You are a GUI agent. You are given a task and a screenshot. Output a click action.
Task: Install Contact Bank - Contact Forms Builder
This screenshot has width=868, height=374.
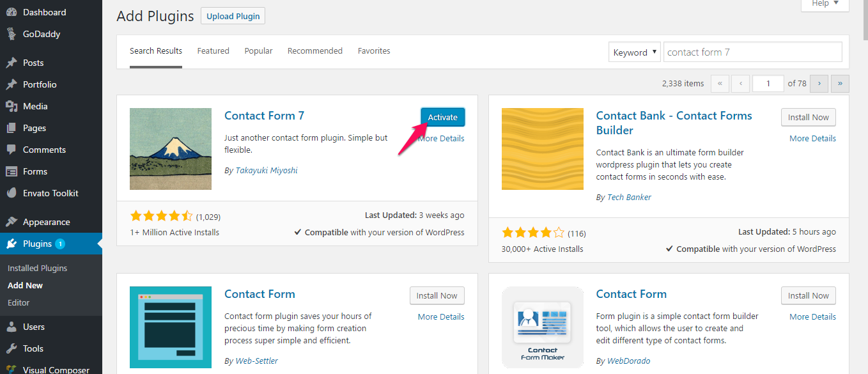coord(809,117)
